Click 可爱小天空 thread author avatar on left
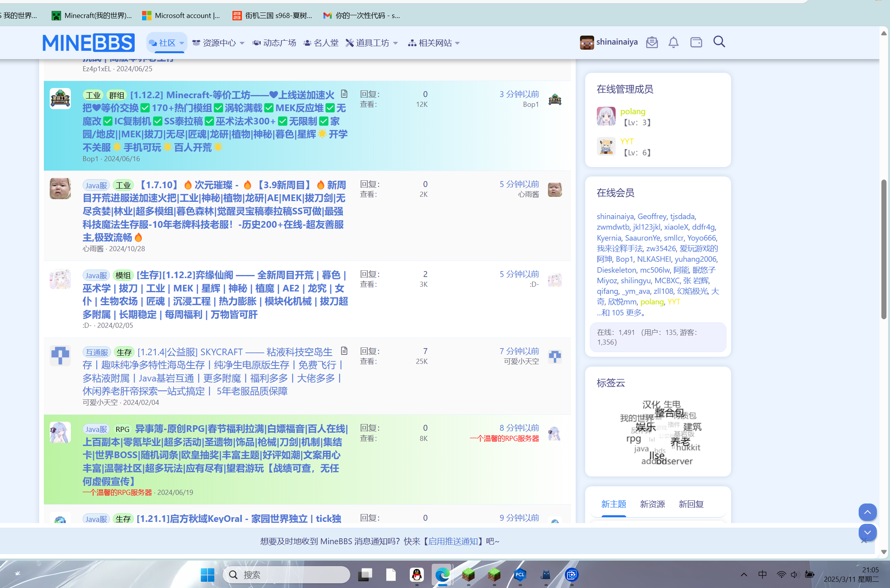Screen dimensions: 890x588 pyautogui.click(x=60, y=356)
